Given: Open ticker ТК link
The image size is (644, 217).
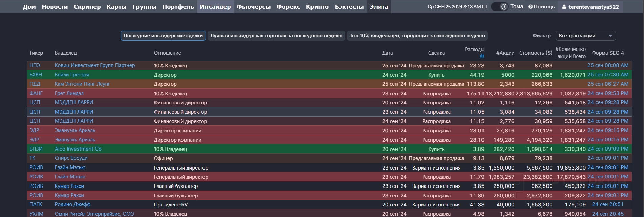Looking at the screenshot, I should 32,158.
